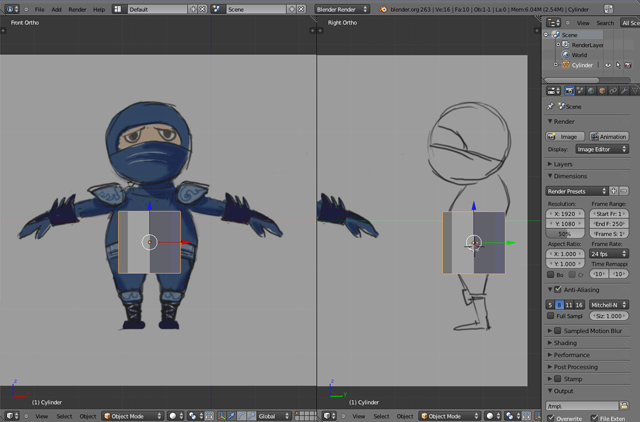640x422 pixels.
Task: Select the World properties tab (globe icon)
Action: coord(591,91)
